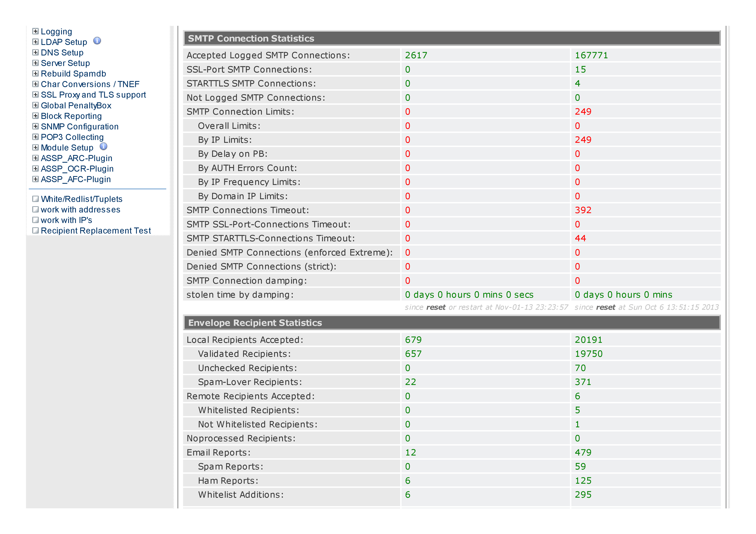Open Char Conversions / TNEF link
Viewport: 756px width, 534px height.
pos(90,84)
